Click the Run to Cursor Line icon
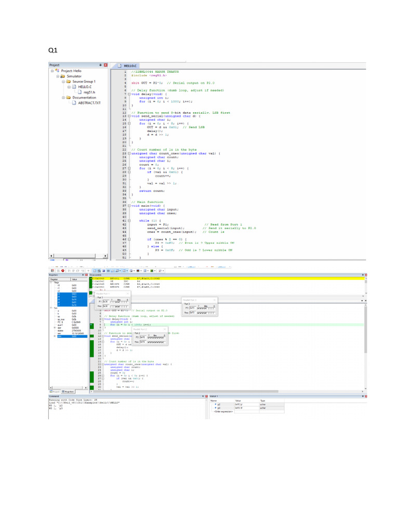The image size is (399, 532). tap(83, 271)
